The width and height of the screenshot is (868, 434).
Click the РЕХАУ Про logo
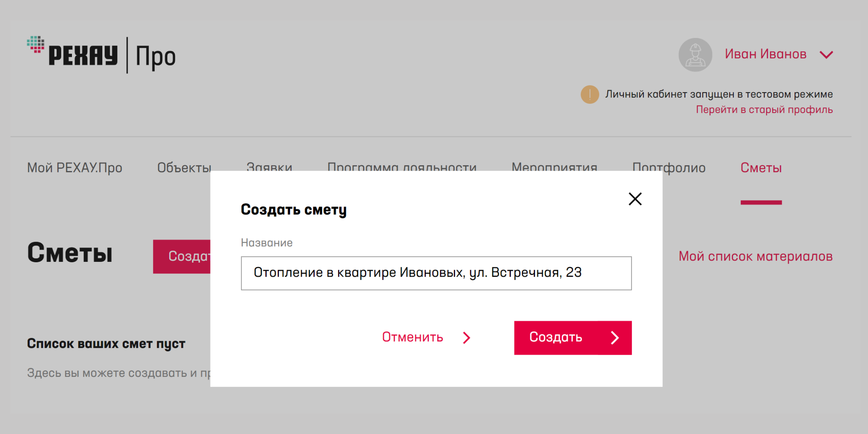click(x=101, y=55)
